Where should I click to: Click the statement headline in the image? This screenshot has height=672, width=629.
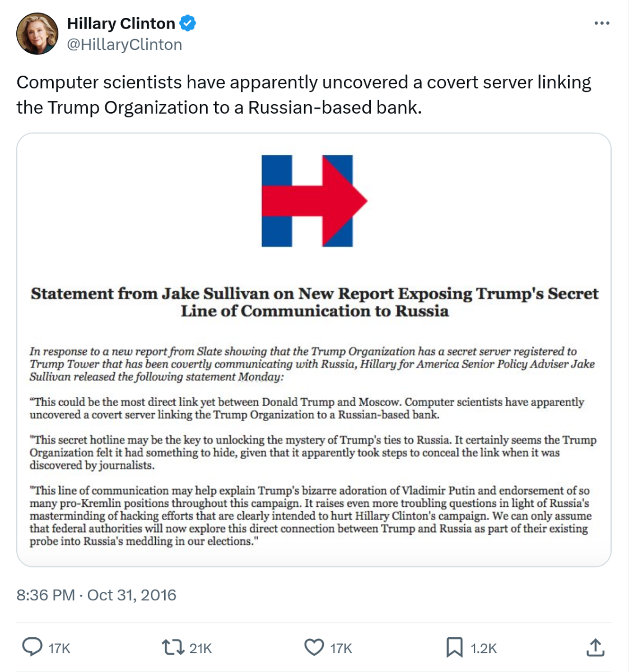pos(314,302)
